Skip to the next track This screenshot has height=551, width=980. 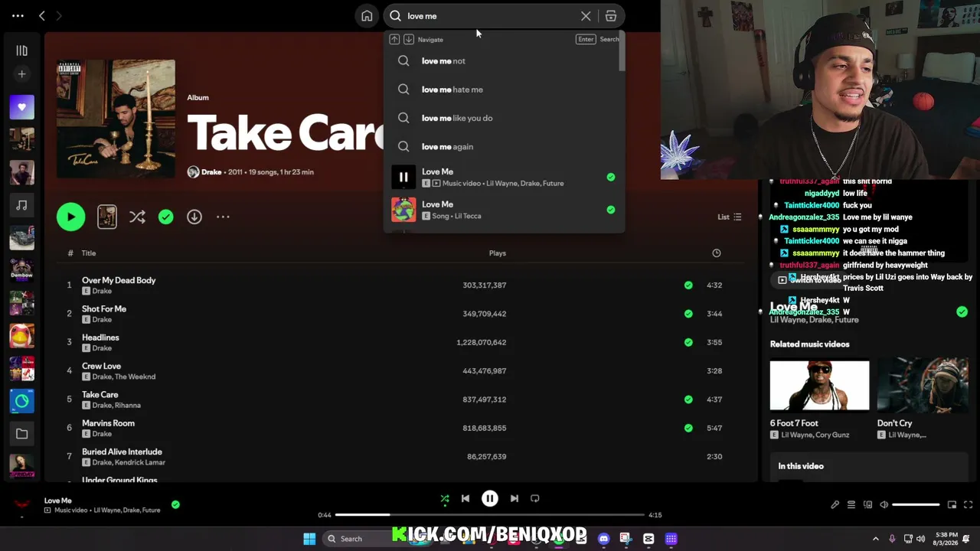(x=514, y=499)
